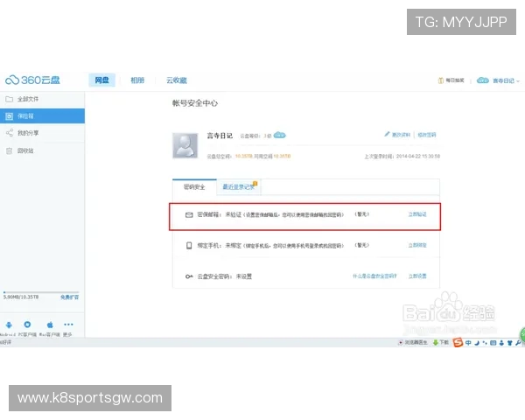Click bind-now link for mobile phone
Image resolution: width=525 pixels, height=420 pixels.
(x=417, y=245)
